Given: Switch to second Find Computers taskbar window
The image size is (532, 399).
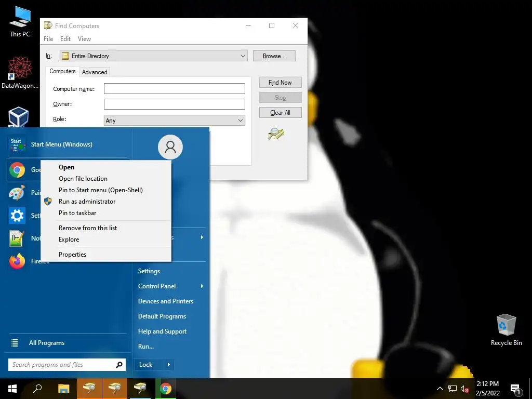Looking at the screenshot, I should [115, 389].
